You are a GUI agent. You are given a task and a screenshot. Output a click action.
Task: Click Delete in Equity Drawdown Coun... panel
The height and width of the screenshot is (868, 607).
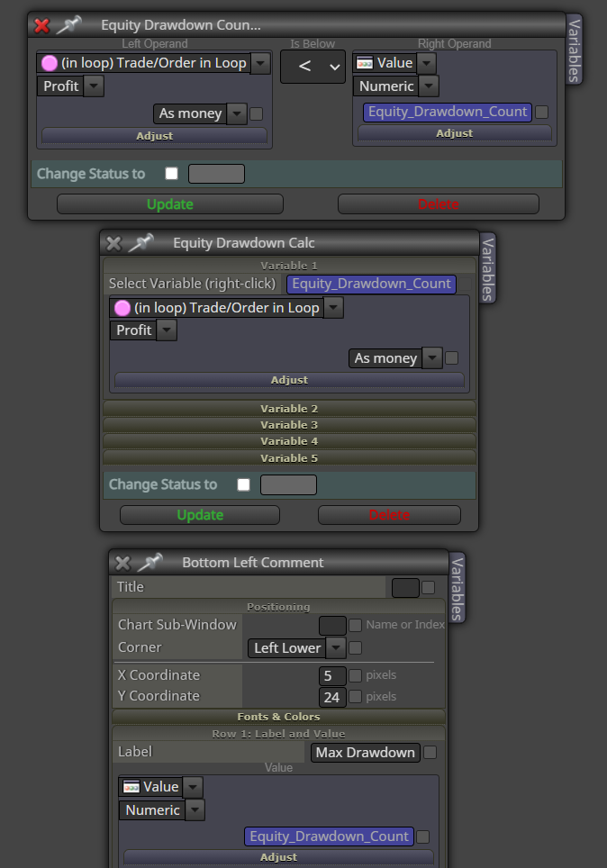438,204
